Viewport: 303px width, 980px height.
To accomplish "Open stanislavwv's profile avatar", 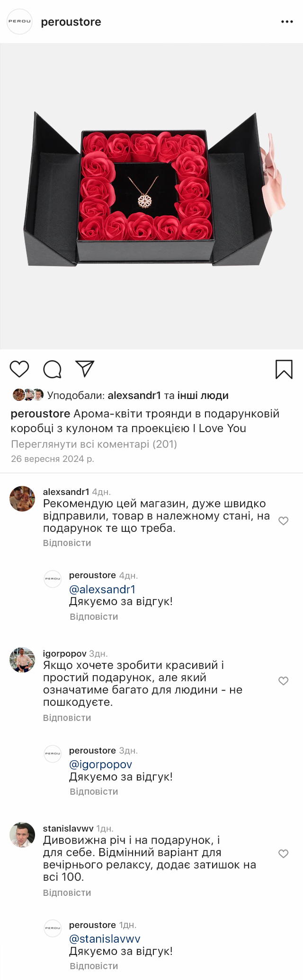I will (22, 835).
